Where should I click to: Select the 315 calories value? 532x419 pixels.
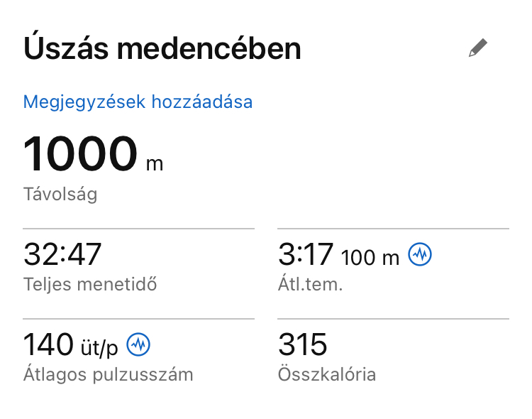point(303,345)
